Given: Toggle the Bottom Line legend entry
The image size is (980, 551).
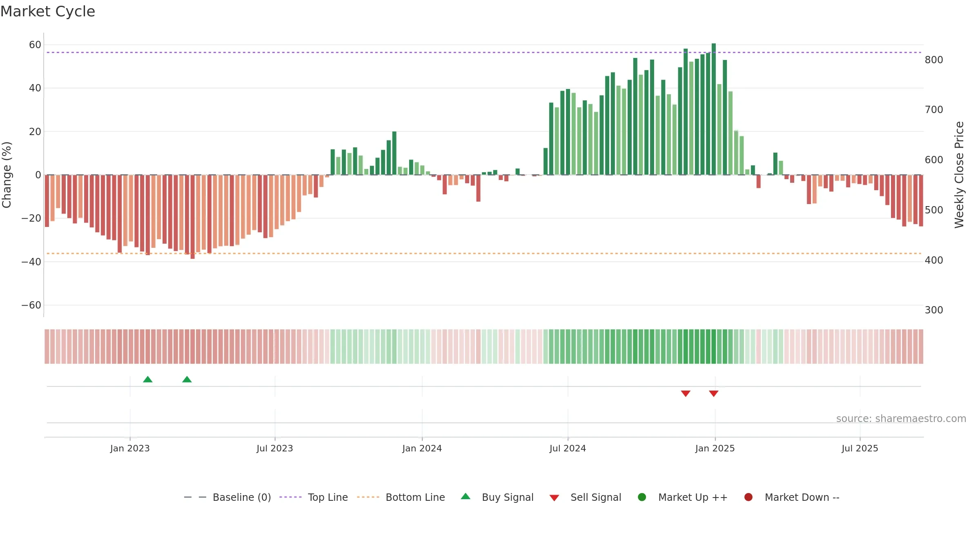Looking at the screenshot, I should pyautogui.click(x=401, y=497).
